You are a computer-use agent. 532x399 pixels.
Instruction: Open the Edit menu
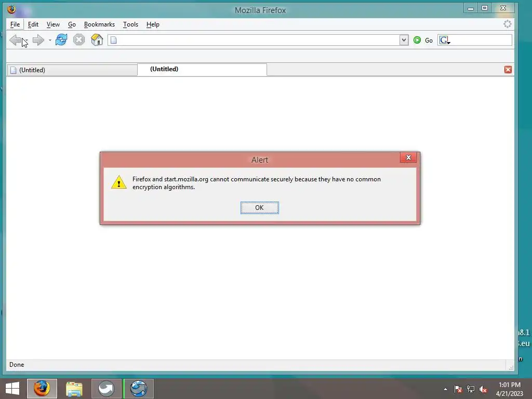click(x=33, y=24)
